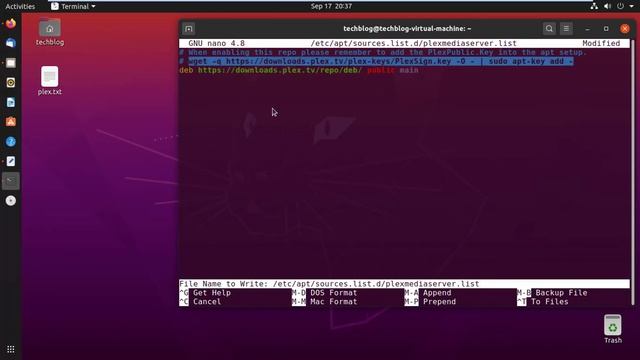Click the Terminal window title text
Screen dimensions: 640x360
(407, 29)
